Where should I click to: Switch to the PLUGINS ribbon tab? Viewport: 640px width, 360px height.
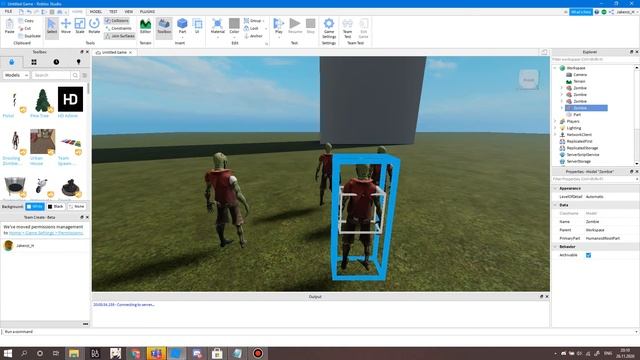click(147, 11)
